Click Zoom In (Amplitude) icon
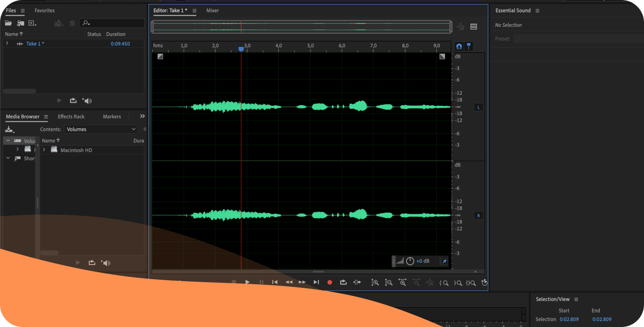644x327 pixels. click(x=375, y=282)
